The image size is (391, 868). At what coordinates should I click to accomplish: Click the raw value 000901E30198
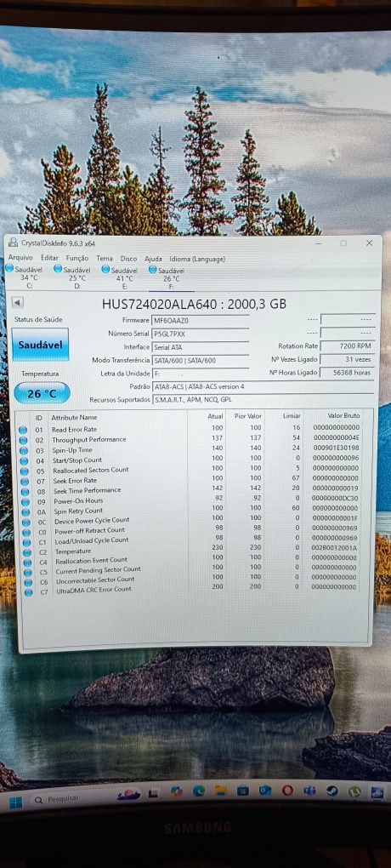coord(336,448)
